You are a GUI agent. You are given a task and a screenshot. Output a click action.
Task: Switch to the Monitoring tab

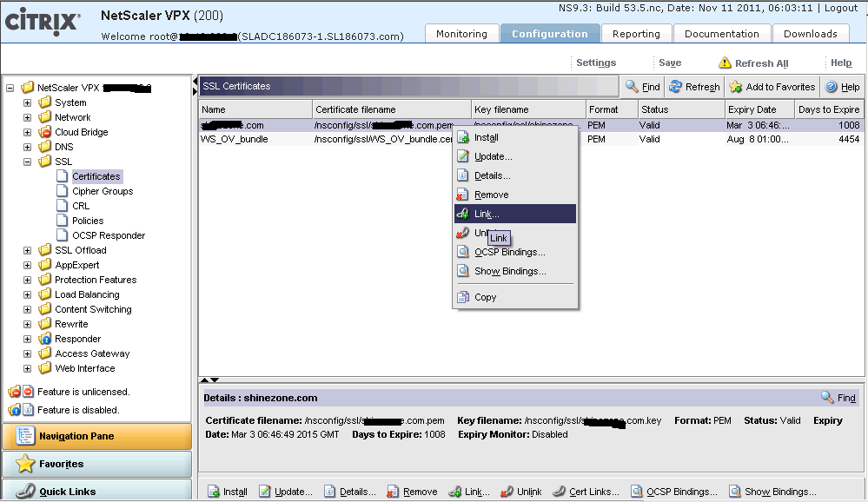pyautogui.click(x=461, y=34)
